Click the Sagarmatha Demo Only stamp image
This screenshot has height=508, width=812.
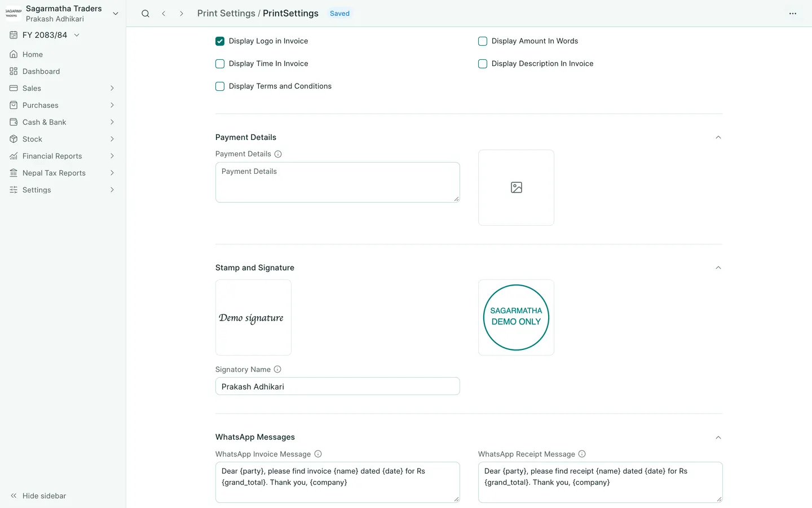516,317
